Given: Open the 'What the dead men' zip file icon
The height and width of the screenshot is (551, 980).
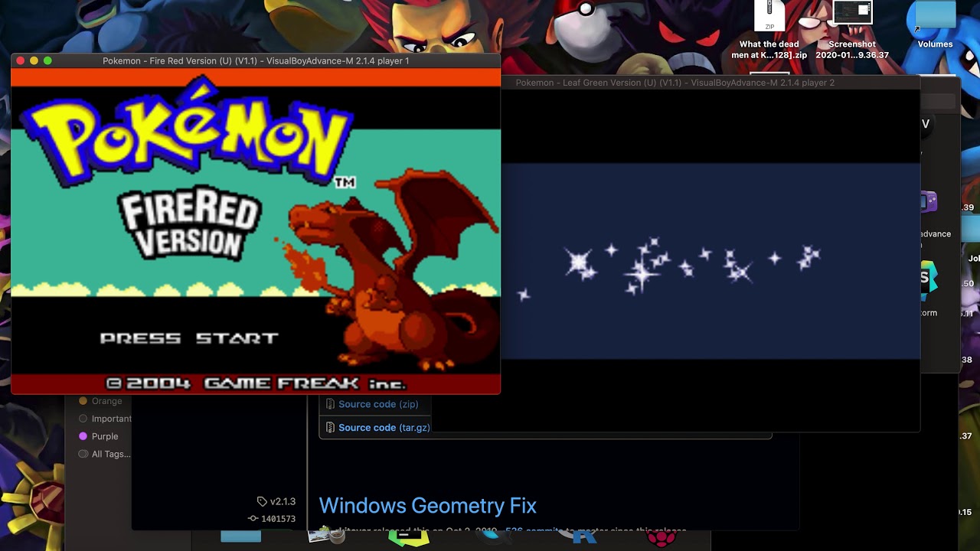Looking at the screenshot, I should click(769, 15).
